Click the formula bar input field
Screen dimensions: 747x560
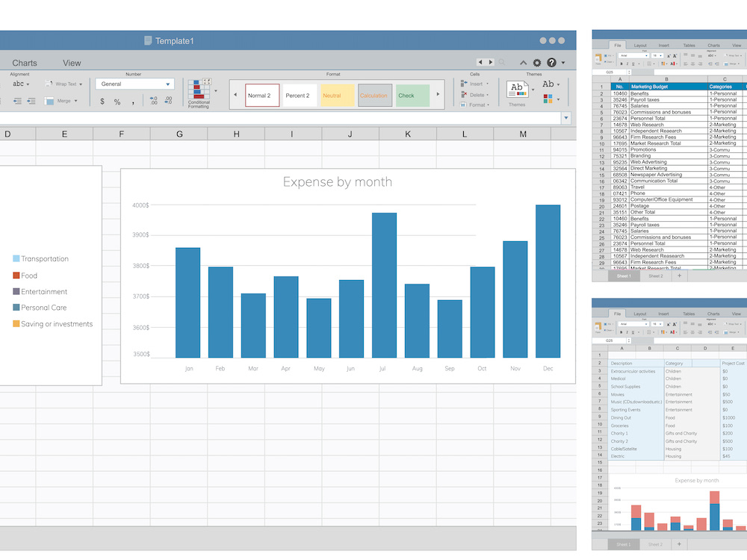click(280, 118)
